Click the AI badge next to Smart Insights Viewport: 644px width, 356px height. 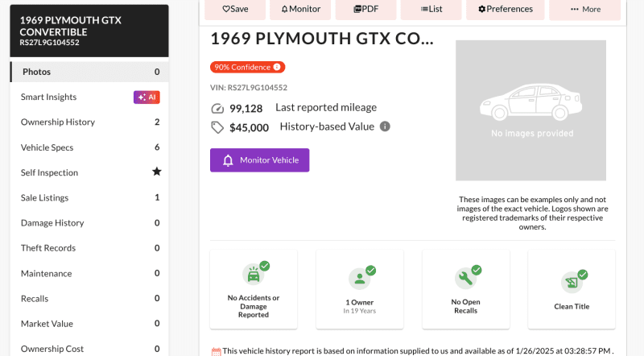(147, 97)
